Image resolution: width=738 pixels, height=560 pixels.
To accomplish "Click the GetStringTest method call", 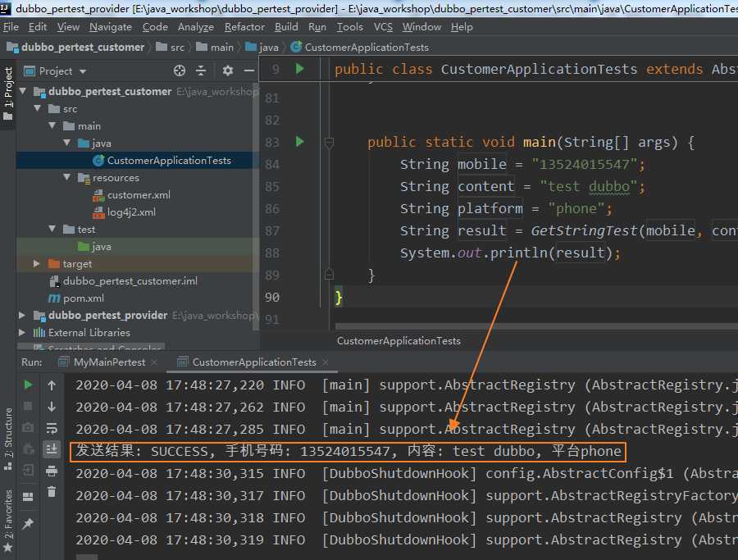I will click(x=584, y=230).
